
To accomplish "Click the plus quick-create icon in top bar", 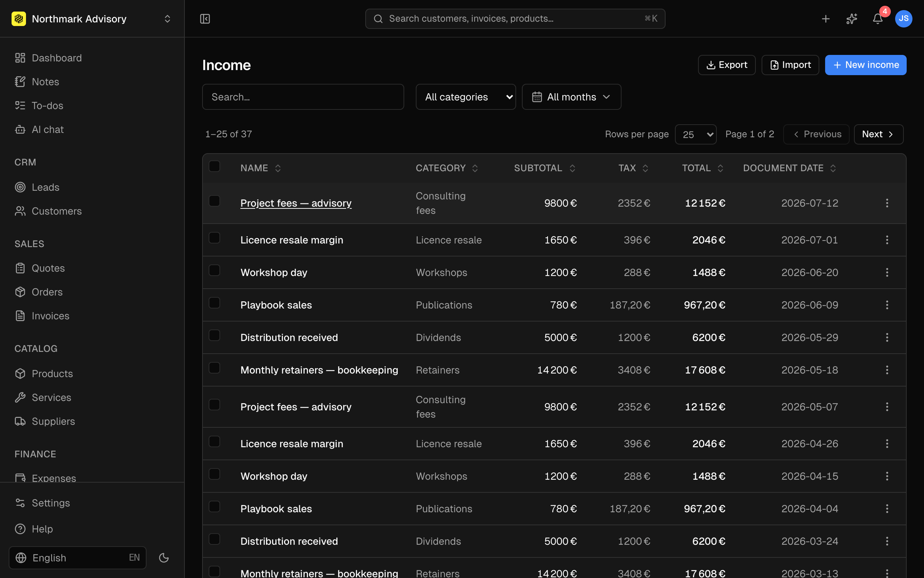I will [x=825, y=19].
